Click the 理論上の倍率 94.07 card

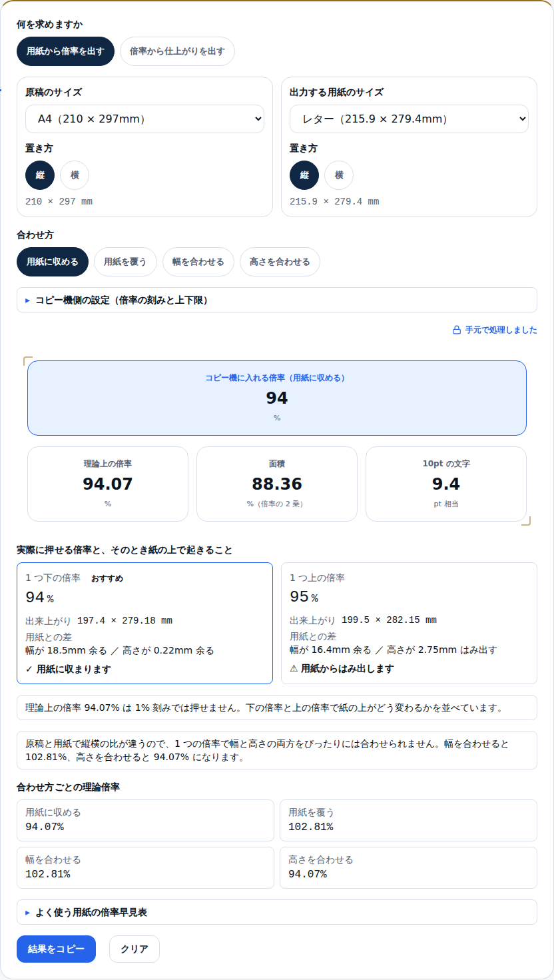tap(108, 484)
